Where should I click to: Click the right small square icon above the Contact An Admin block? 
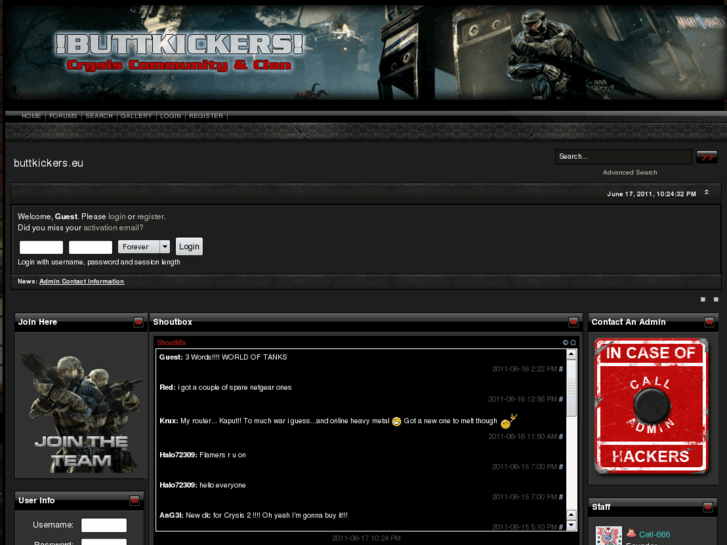coord(716,300)
